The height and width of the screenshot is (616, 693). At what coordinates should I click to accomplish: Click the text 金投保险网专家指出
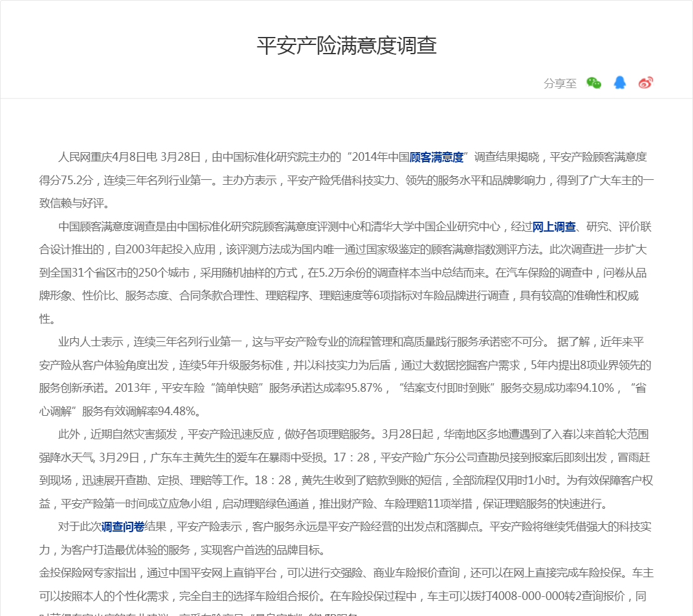[87, 573]
